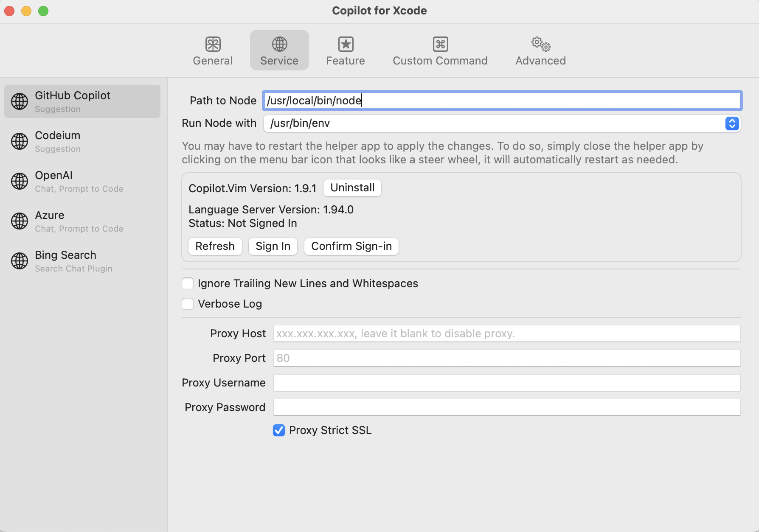Enable Ignore Trailing New Lines and Whitespaces
The height and width of the screenshot is (532, 759).
pyautogui.click(x=188, y=283)
